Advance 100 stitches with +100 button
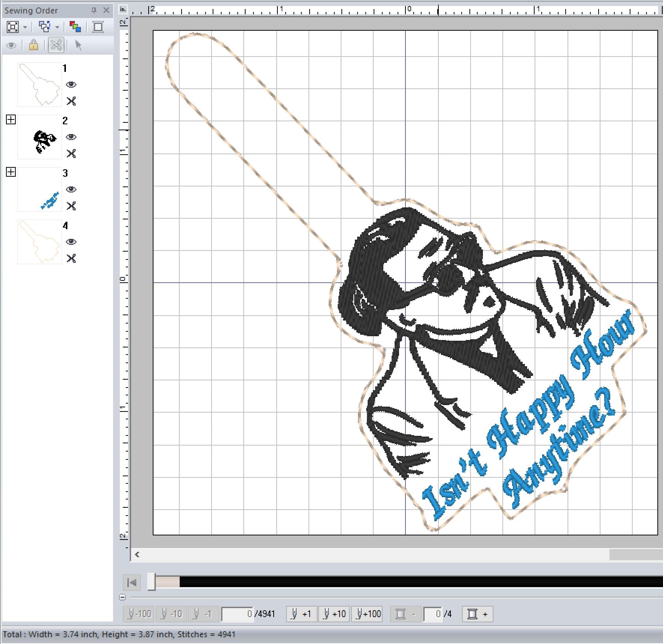The image size is (663, 644). pos(367,614)
